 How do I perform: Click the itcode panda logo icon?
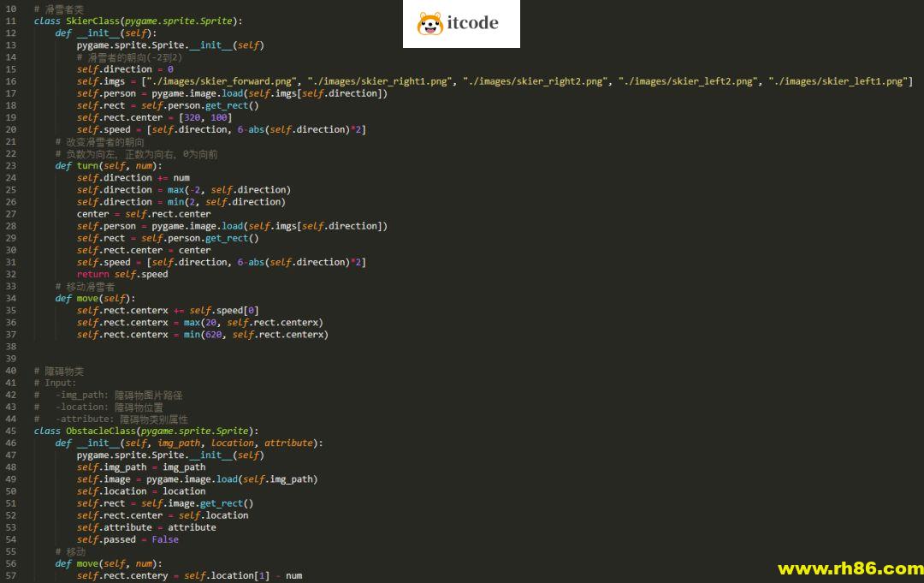(x=429, y=24)
